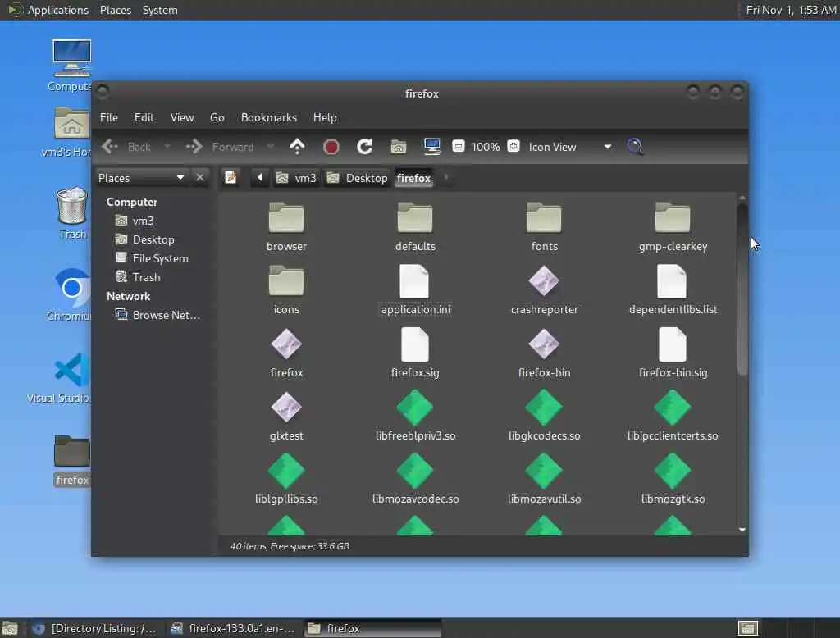Stop loading with red stop icon

[x=331, y=146]
